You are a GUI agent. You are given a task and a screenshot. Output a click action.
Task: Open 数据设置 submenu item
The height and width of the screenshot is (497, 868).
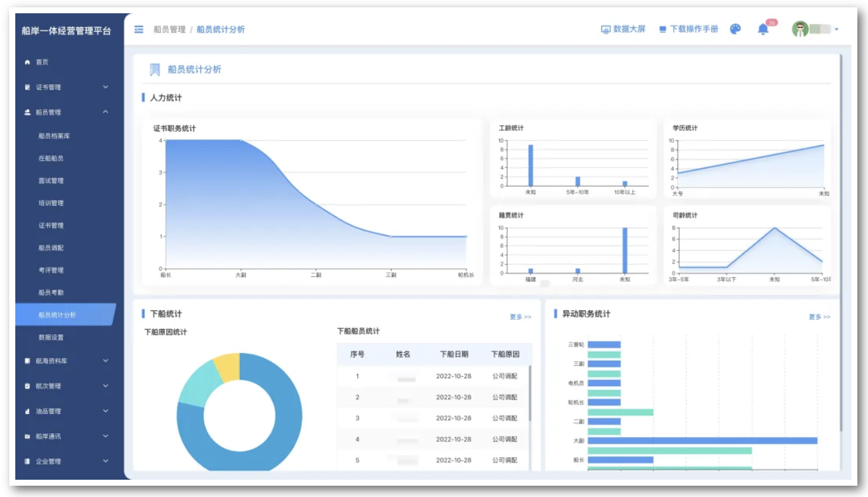coord(51,338)
